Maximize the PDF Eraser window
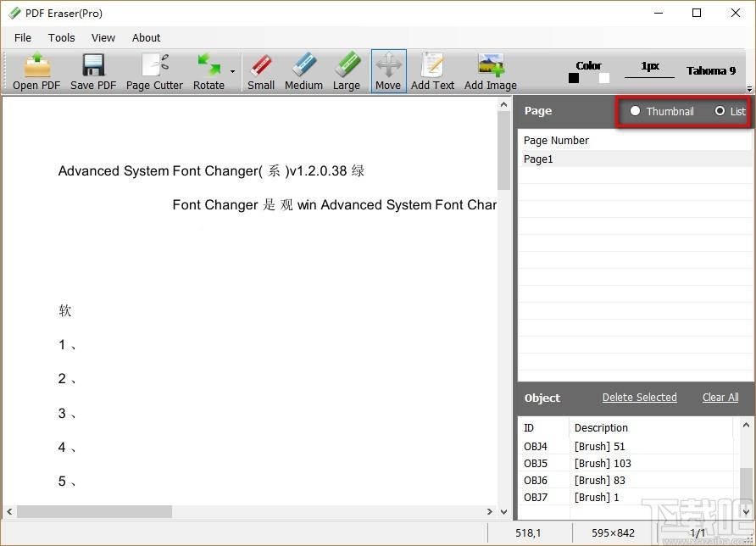756x546 pixels. tap(697, 13)
